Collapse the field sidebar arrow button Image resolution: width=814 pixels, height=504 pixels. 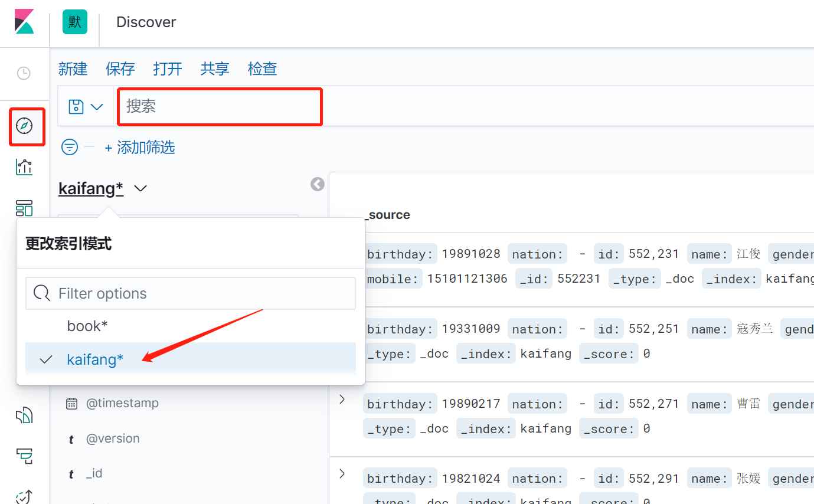(x=318, y=185)
